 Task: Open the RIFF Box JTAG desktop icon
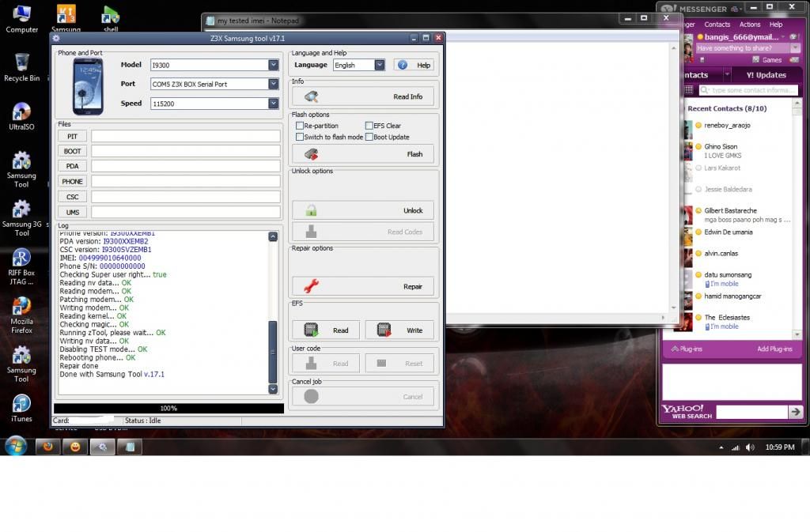21,265
